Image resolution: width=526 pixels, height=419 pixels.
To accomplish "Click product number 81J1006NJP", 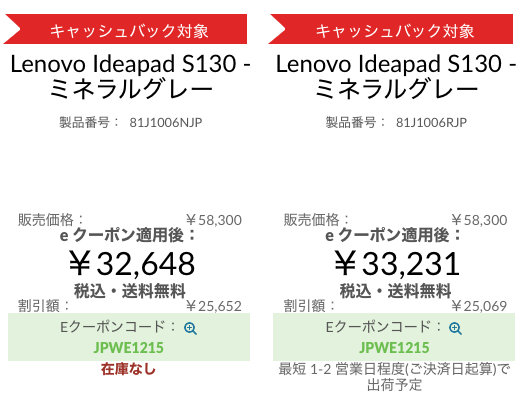I will [166, 122].
